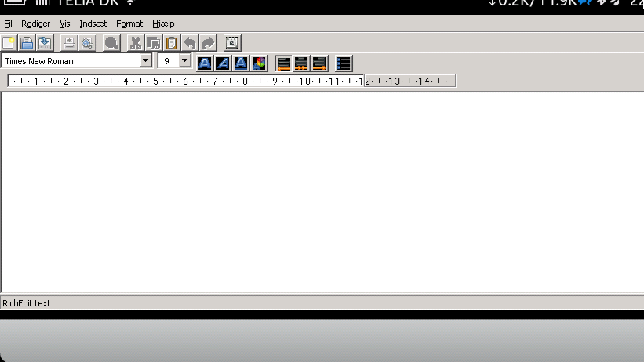The width and height of the screenshot is (644, 362).
Task: Toggle italic text formatting
Action: (223, 63)
